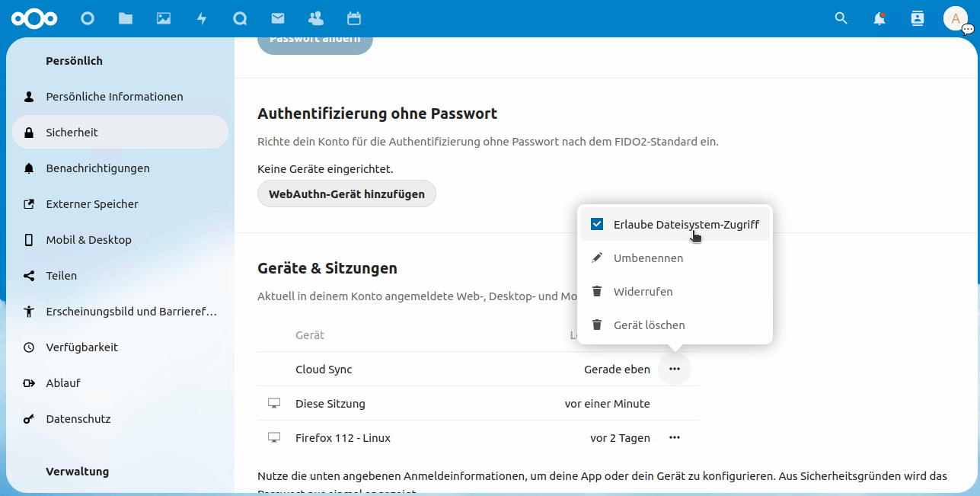Open the actions menu for Cloud Sync
This screenshot has height=496, width=980.
(x=674, y=369)
